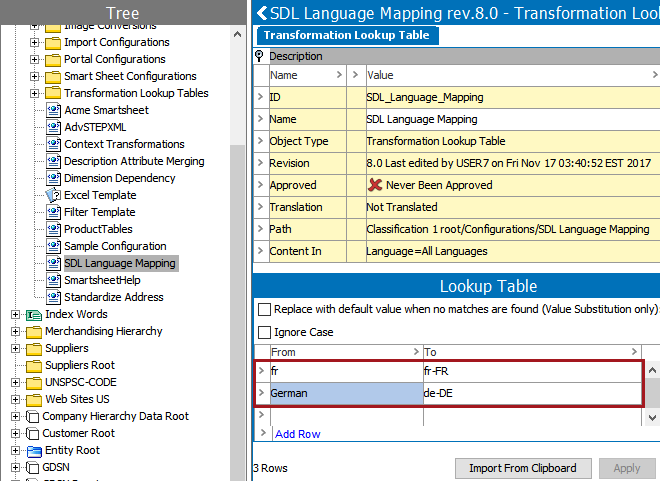
Task: Click the lookup table vertical scrollbar up arrow
Action: [x=653, y=371]
